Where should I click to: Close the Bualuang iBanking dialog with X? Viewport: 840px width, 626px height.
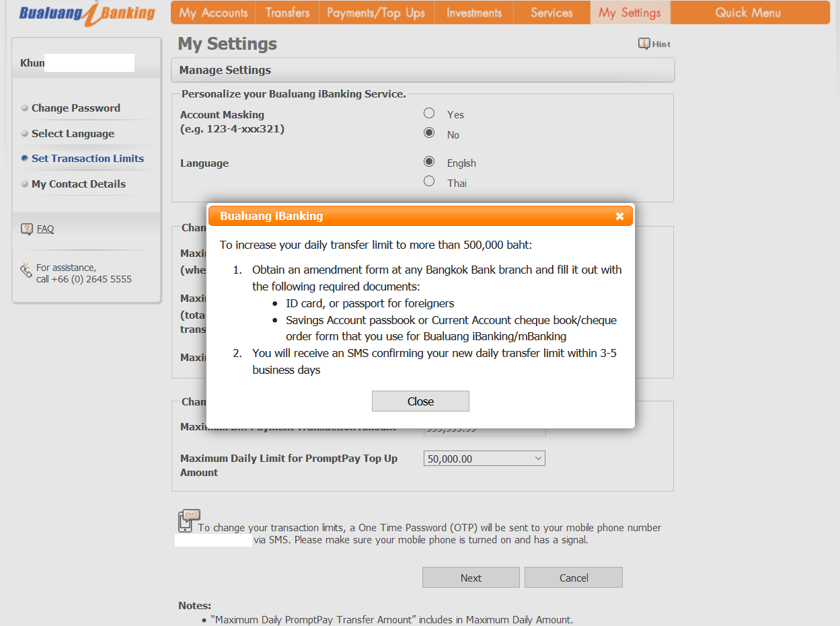619,216
